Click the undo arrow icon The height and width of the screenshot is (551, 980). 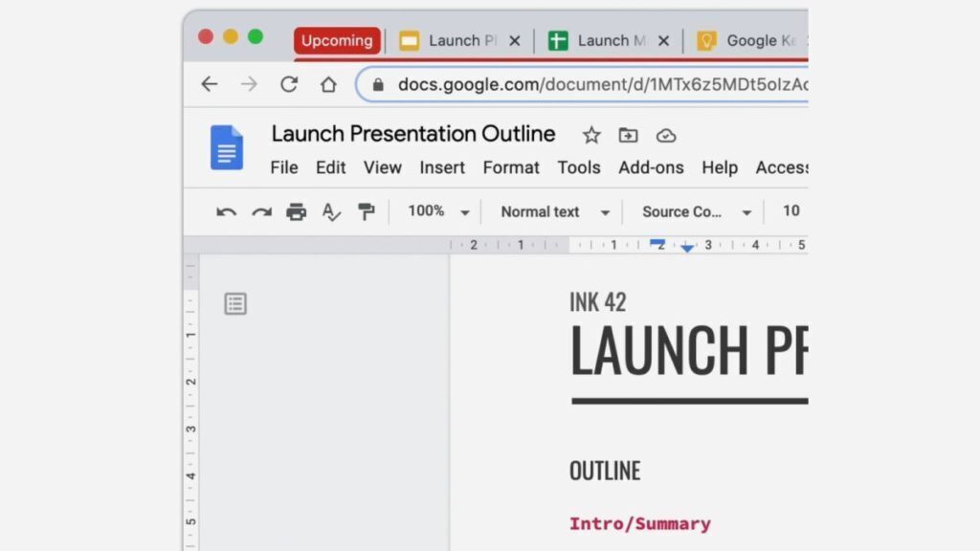point(226,212)
